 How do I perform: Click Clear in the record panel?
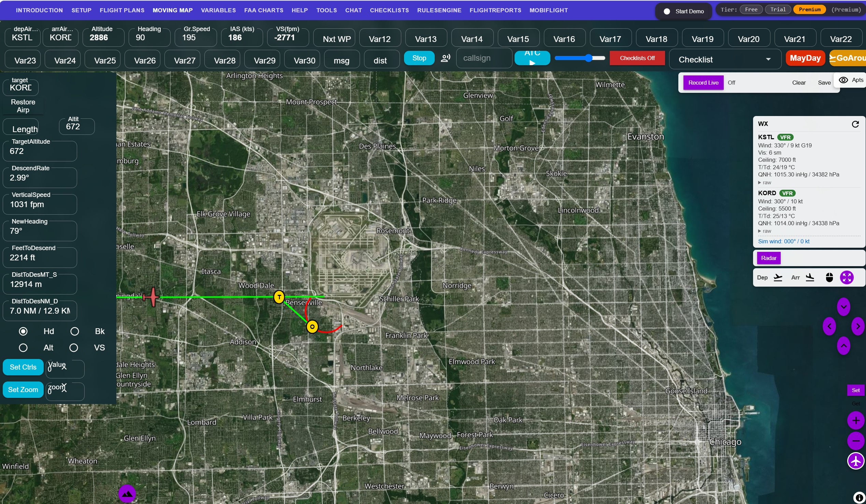pyautogui.click(x=799, y=83)
